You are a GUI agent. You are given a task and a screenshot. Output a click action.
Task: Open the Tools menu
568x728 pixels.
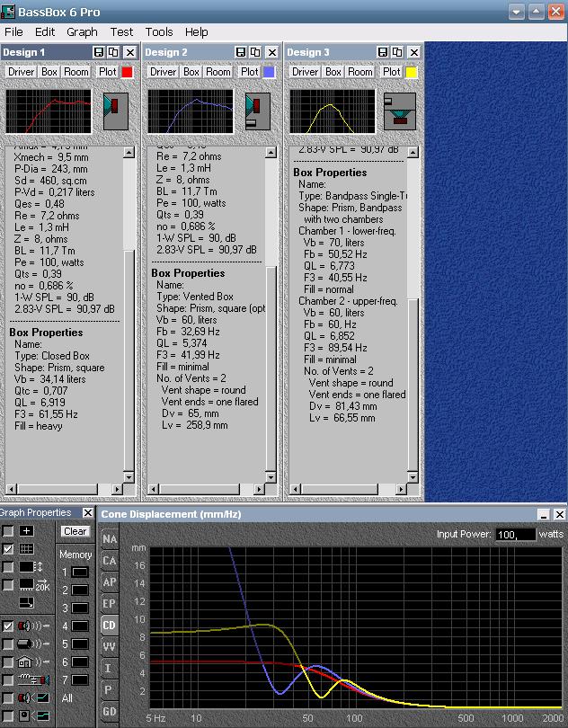[159, 31]
